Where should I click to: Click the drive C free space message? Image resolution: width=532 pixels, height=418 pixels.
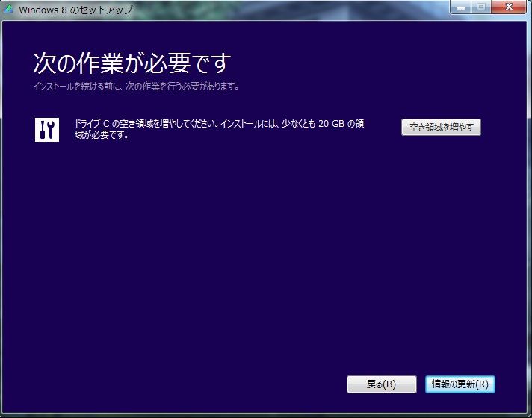point(219,129)
